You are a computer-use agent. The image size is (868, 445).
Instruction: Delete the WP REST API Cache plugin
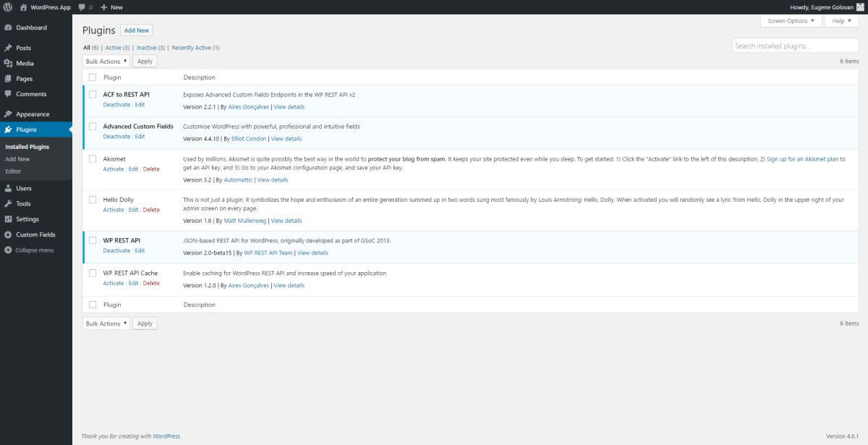coord(151,284)
